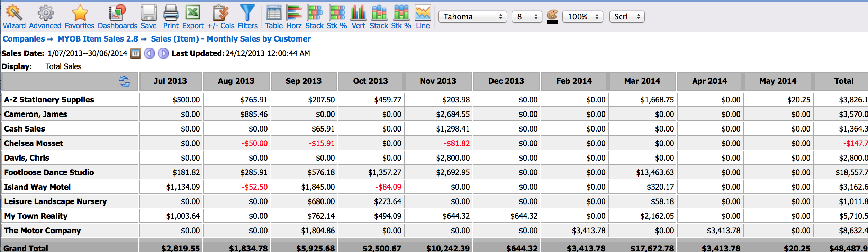Click the $17,672.78 grand total
Image resolution: width=868 pixels, height=252 pixels.
pyautogui.click(x=652, y=248)
